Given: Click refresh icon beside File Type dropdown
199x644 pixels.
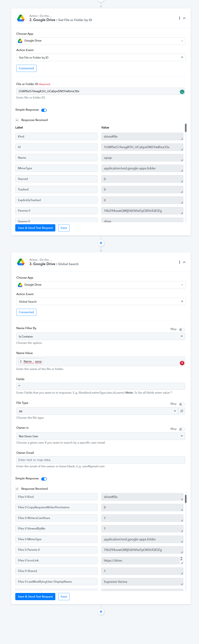Looking at the screenshot, I should 182,411.
